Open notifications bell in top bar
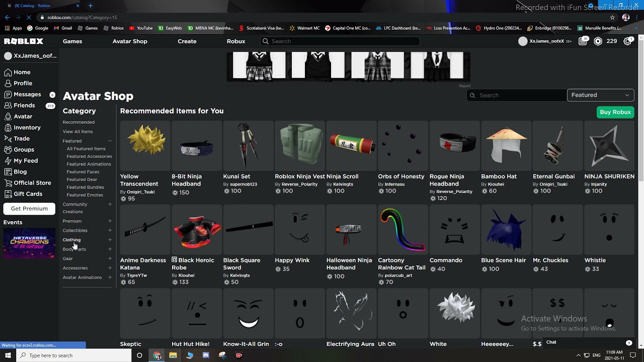The width and height of the screenshot is (644, 362). pyautogui.click(x=583, y=41)
